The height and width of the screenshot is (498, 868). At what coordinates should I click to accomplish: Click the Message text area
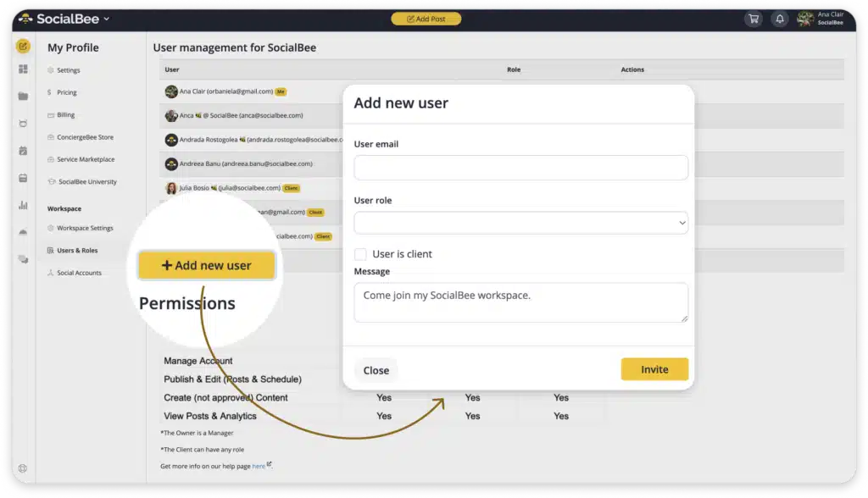521,302
